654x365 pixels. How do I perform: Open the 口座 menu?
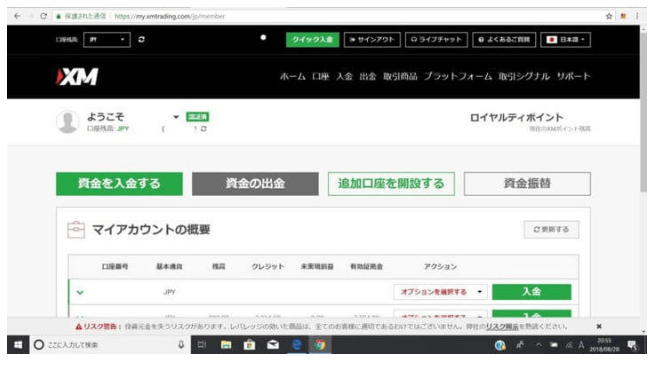(320, 76)
